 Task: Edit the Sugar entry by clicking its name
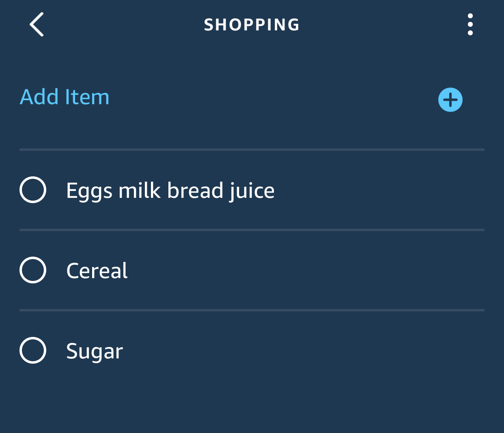point(94,351)
